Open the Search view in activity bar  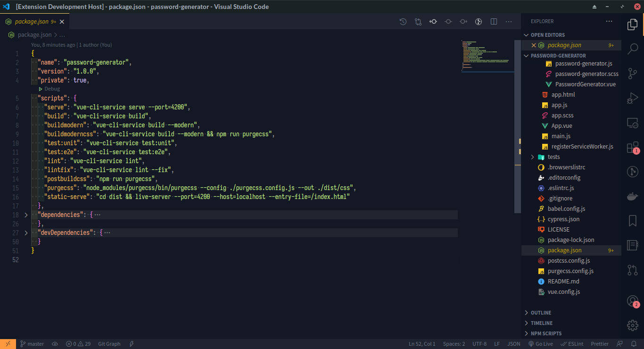[632, 49]
